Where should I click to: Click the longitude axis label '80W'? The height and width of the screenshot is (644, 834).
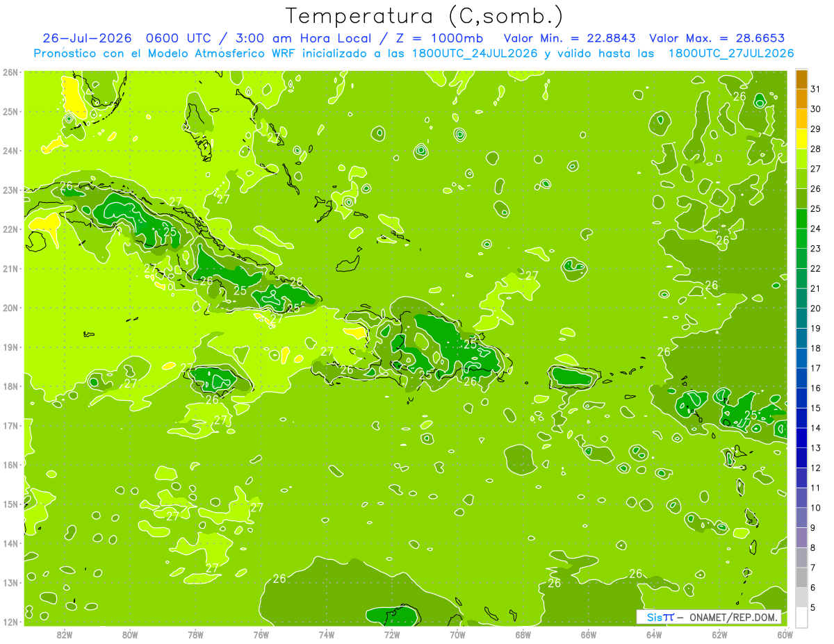tap(130, 634)
